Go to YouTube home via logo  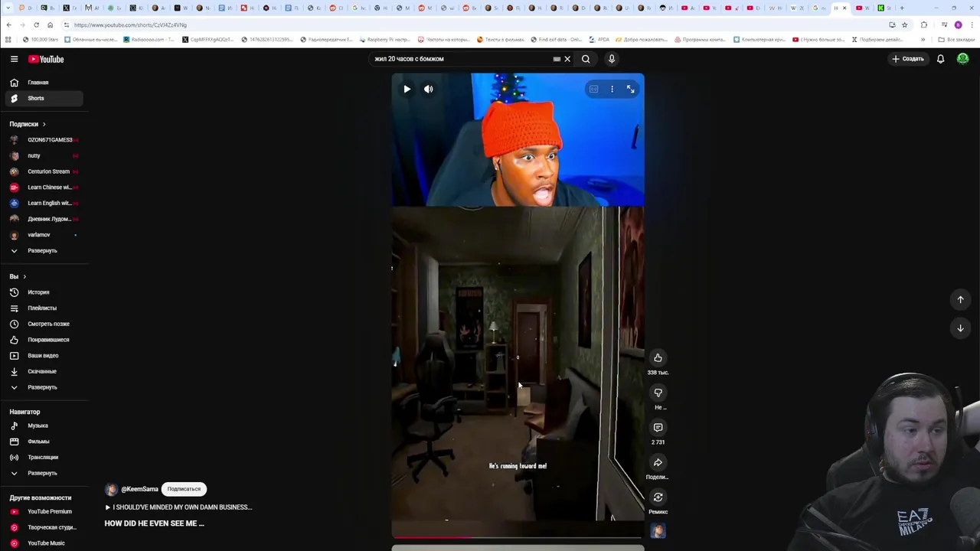(x=46, y=59)
